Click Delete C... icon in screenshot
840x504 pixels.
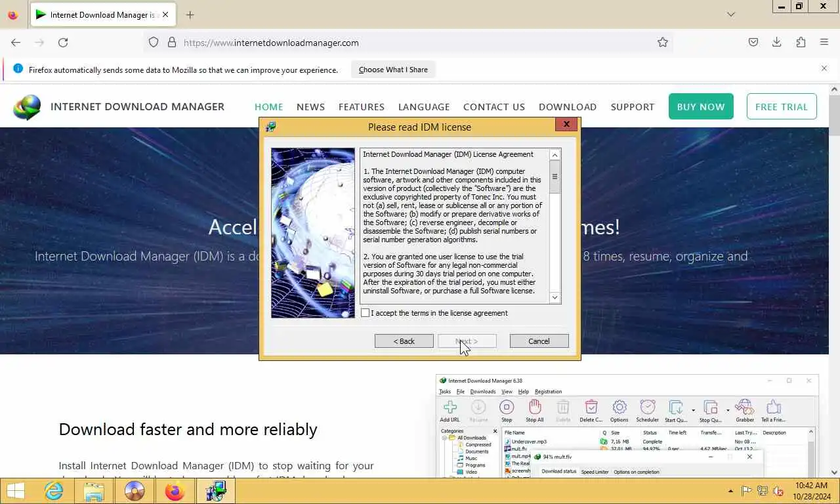coord(591,411)
